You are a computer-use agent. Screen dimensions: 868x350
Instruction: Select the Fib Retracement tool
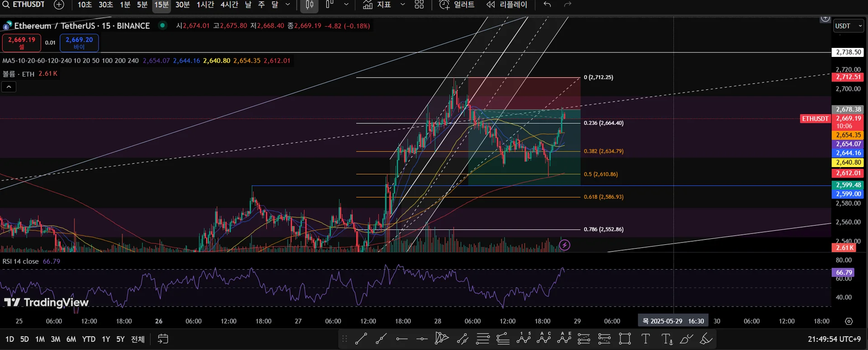coord(483,339)
